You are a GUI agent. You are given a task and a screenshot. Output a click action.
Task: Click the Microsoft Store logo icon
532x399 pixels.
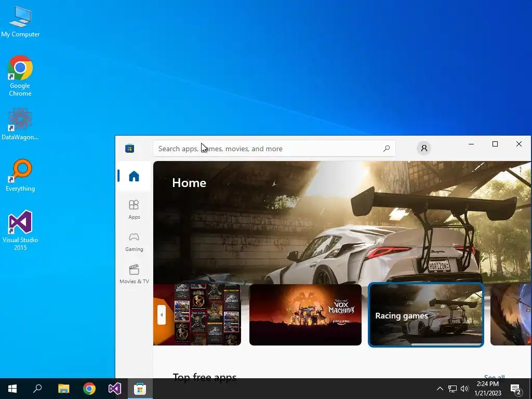tap(129, 148)
